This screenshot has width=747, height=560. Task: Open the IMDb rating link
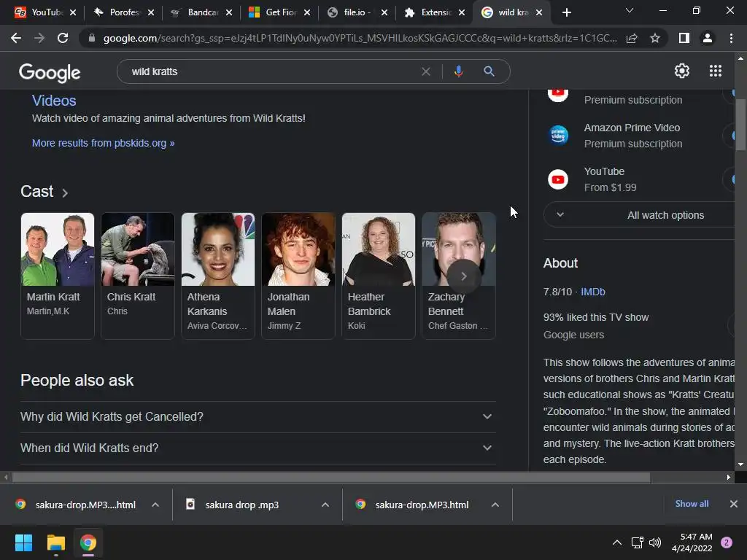pos(592,292)
